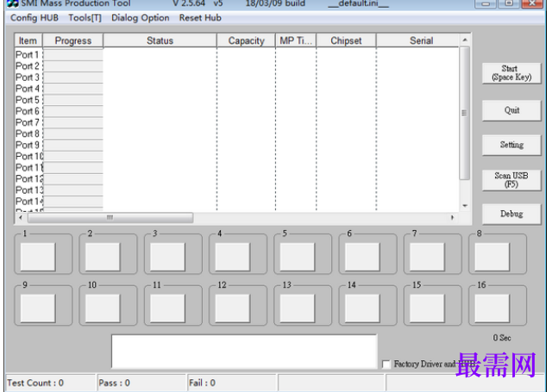This screenshot has height=392, width=552.
Task: Click the white log message box
Action: (244, 352)
